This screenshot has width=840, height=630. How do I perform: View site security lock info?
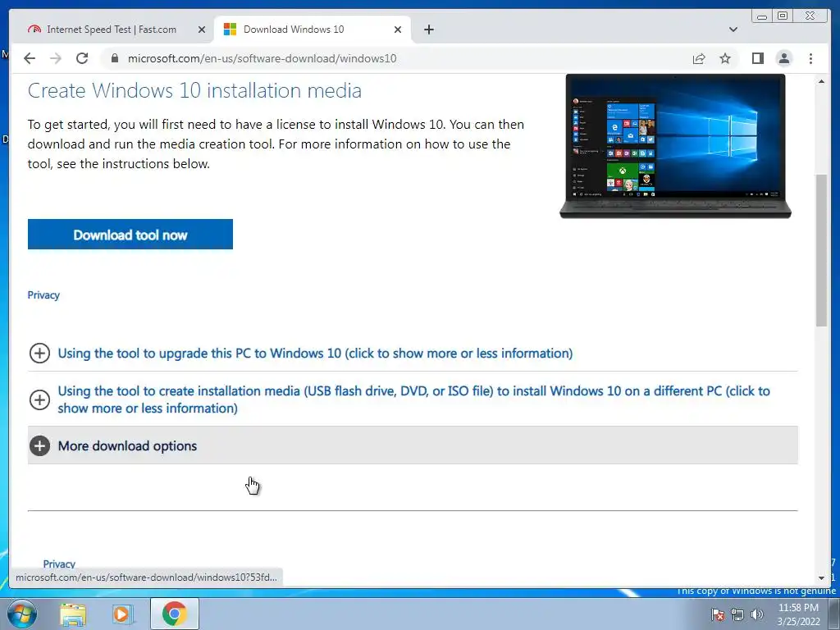pyautogui.click(x=114, y=58)
